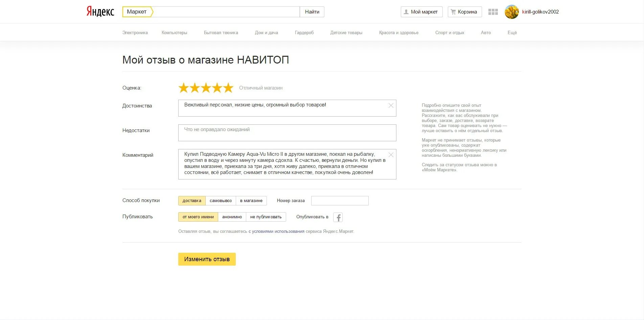The image size is (644, 320).
Task: Open the Спорт и отдых category
Action: pyautogui.click(x=450, y=33)
